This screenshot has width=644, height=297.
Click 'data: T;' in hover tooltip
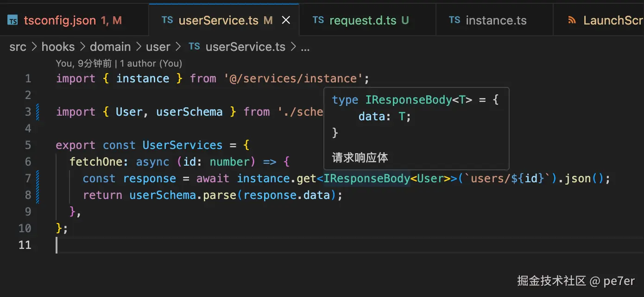pyautogui.click(x=385, y=117)
